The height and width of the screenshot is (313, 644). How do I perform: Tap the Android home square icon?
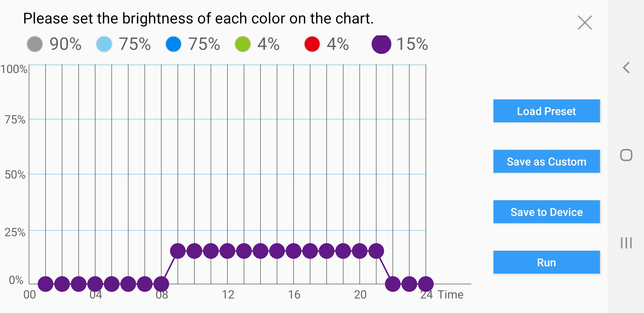point(626,155)
